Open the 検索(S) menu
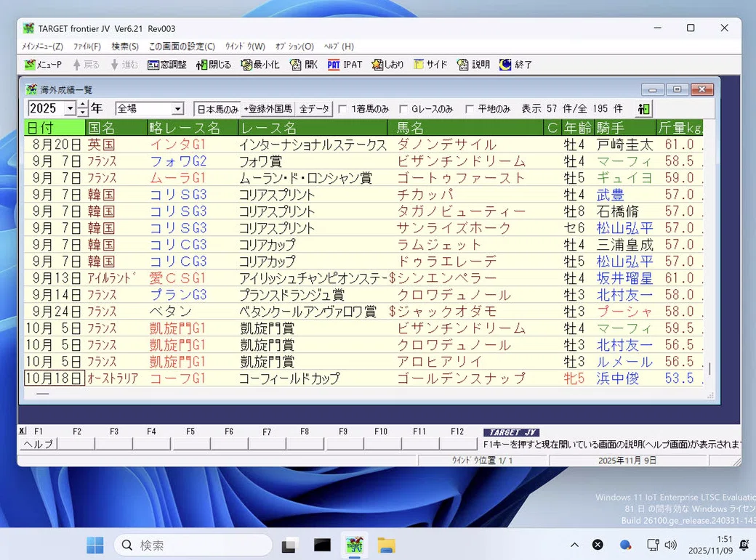 125,46
